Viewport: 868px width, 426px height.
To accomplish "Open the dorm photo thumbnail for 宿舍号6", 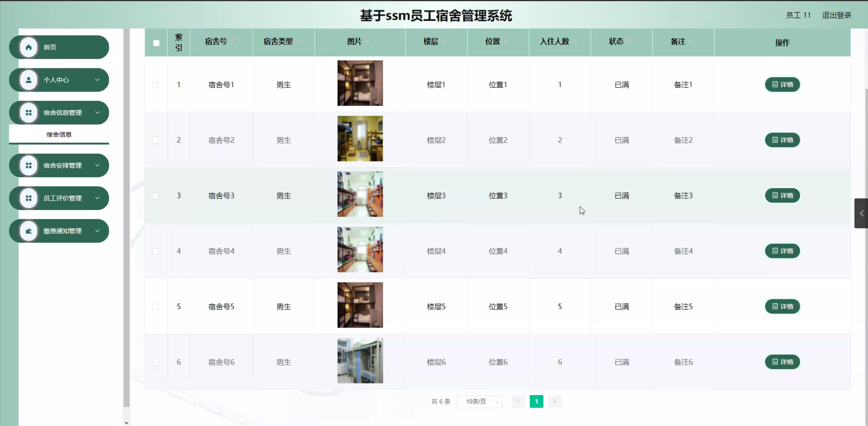I will coord(360,360).
